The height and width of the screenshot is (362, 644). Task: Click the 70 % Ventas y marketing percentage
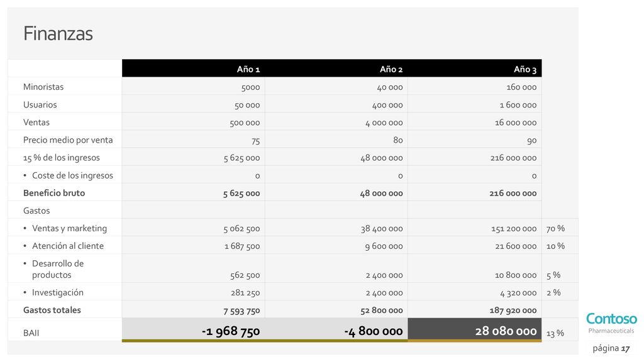[555, 229]
